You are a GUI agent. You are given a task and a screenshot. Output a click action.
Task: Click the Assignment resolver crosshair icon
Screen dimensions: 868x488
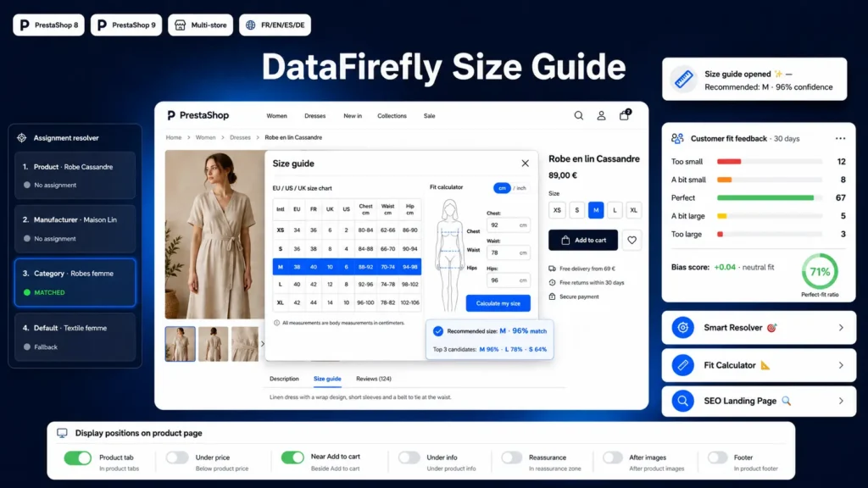tap(21, 138)
